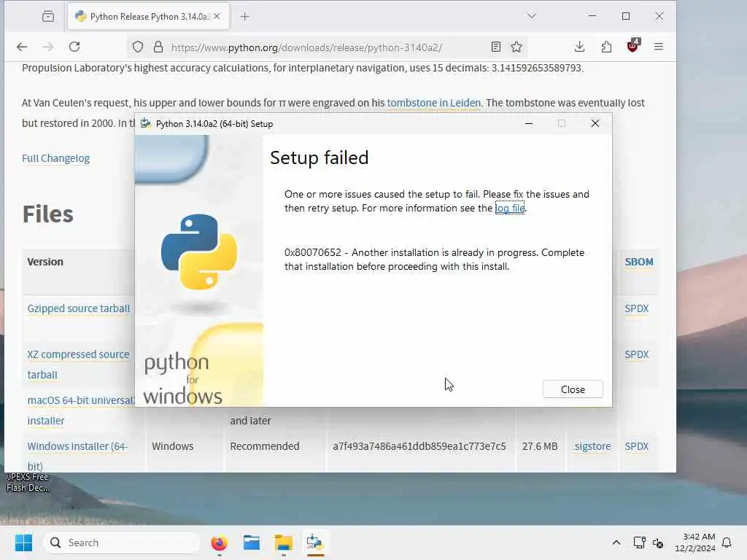747x560 pixels.
Task: Download macOS 64-bit universal2 installer
Action: pos(81,410)
